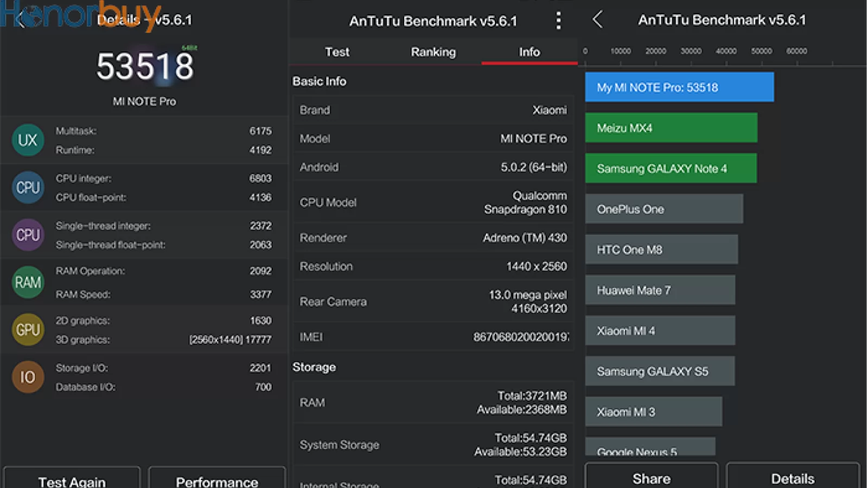
Task: Select the Samsung GALAXY S5 ranking bar
Action: [x=660, y=371]
